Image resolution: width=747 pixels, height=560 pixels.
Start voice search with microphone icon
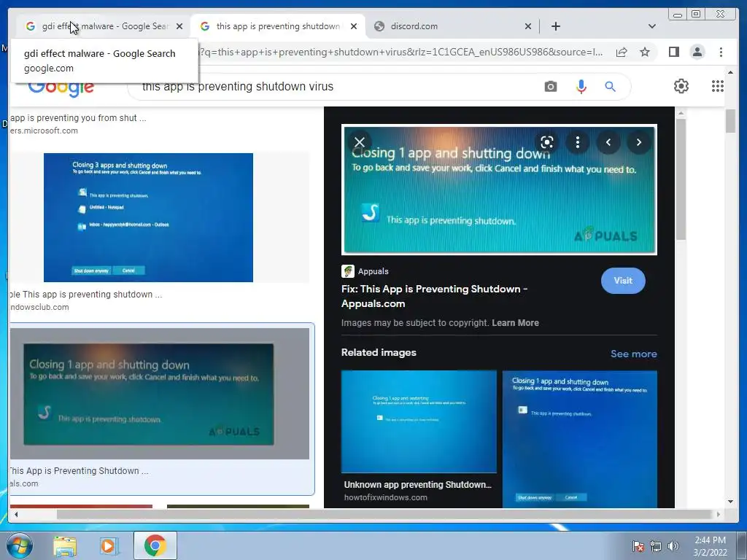pyautogui.click(x=581, y=87)
